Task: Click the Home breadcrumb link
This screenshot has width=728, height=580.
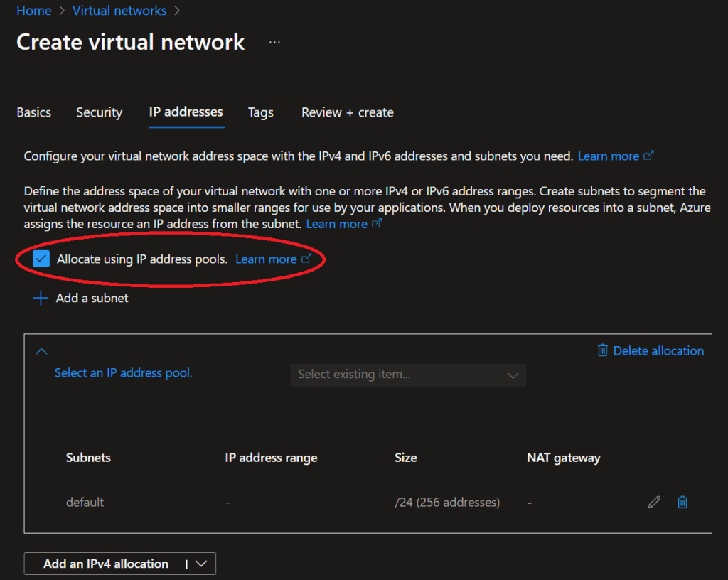Action: (x=34, y=11)
